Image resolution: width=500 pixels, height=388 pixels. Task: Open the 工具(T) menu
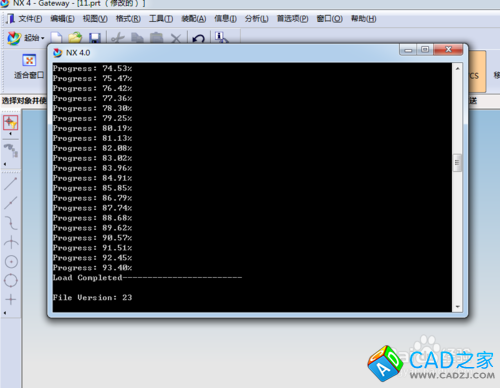pos(161,19)
